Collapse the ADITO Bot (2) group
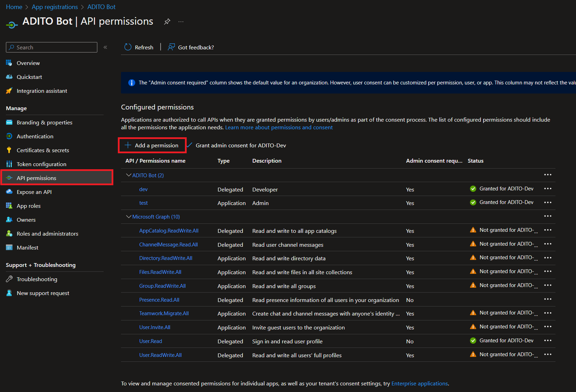 coord(129,175)
